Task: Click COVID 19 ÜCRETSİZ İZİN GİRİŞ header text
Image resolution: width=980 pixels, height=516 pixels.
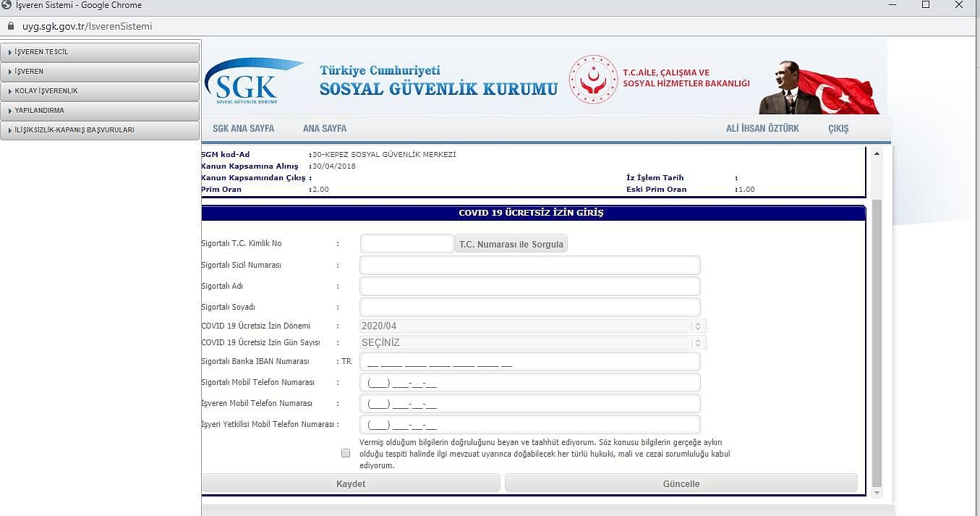Action: pyautogui.click(x=531, y=213)
